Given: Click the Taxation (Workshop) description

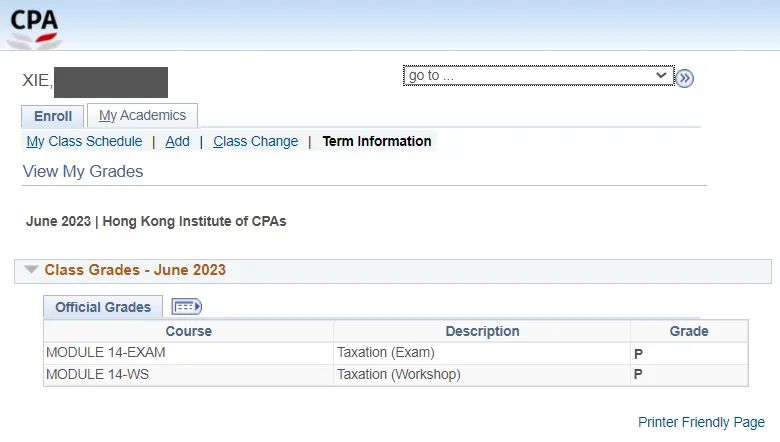Looking at the screenshot, I should [x=398, y=374].
